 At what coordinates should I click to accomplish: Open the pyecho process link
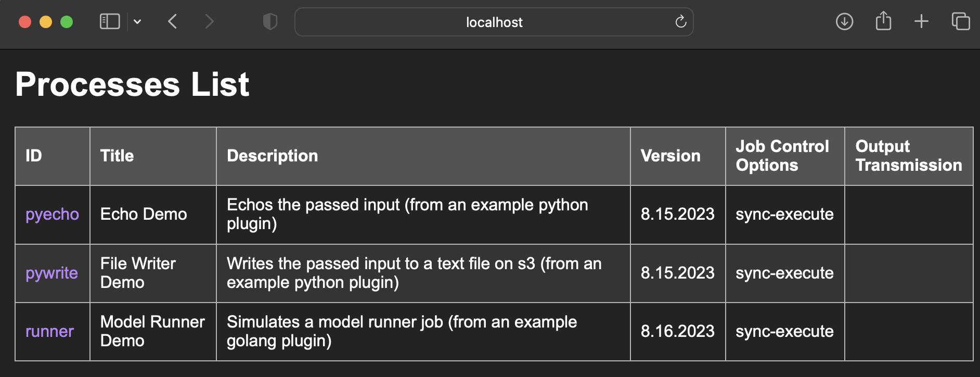pyautogui.click(x=52, y=215)
